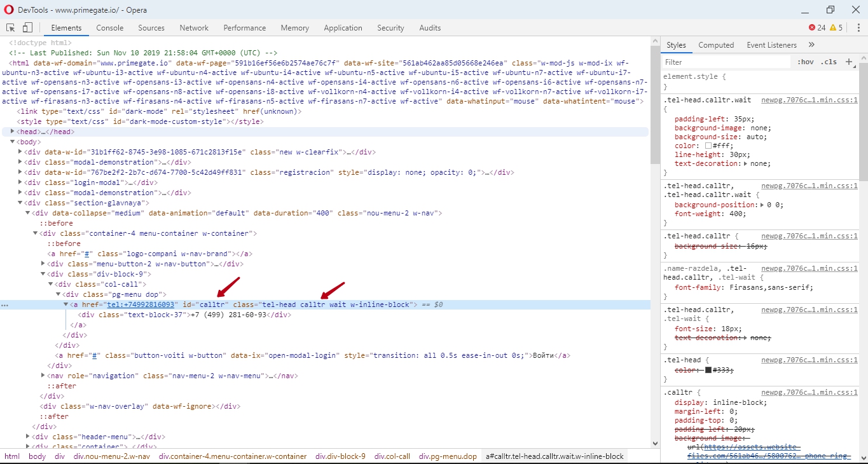Switch to the Network tab
Viewport: 868px width, 464px height.
coord(194,28)
